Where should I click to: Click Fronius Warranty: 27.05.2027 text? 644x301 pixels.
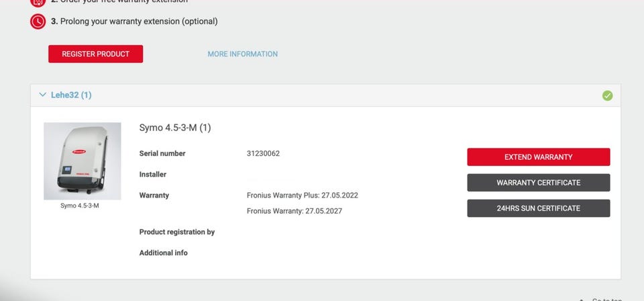click(x=294, y=211)
